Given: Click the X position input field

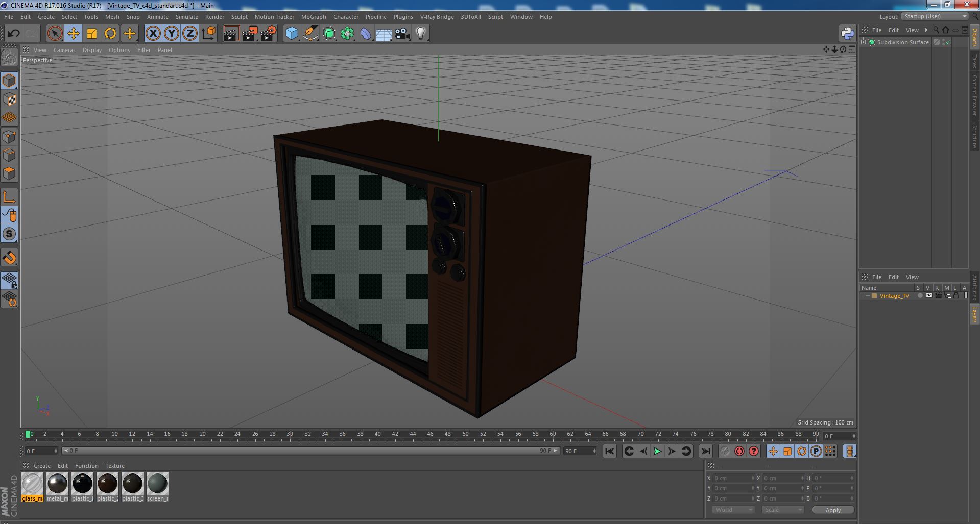Looking at the screenshot, I should (x=733, y=478).
